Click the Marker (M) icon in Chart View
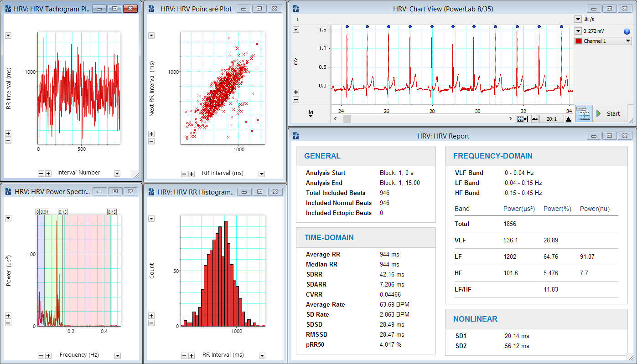637x364 pixels. point(311,113)
